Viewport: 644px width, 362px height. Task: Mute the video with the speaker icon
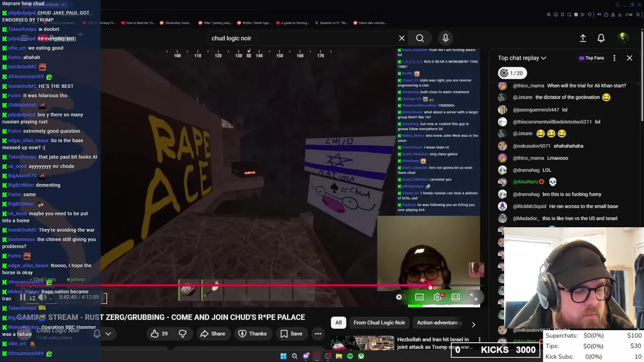coord(42,298)
